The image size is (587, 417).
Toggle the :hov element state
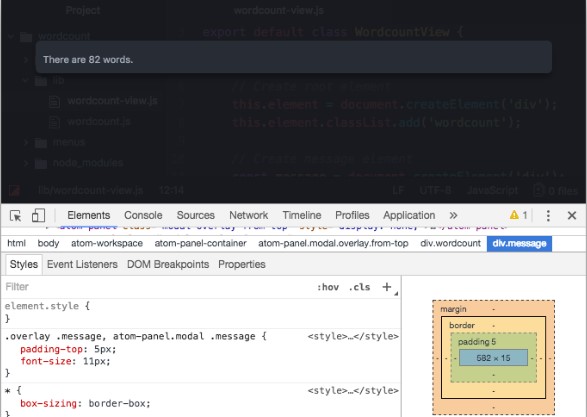point(328,287)
